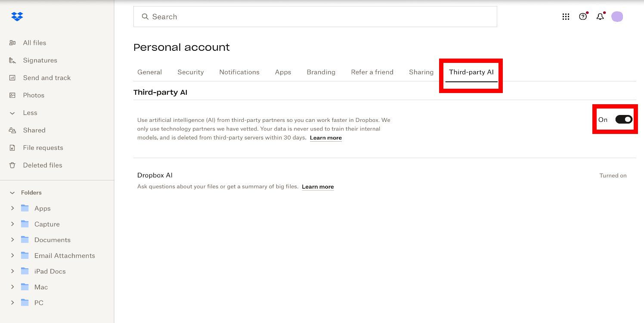Viewport: 644px width, 323px height.
Task: Collapse the Folders section chevron
Action: 12,193
